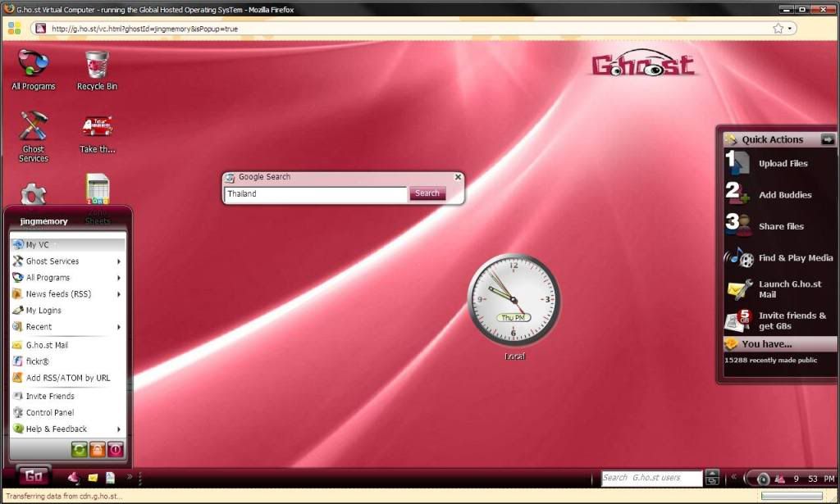Click the red power button in start menu
The width and height of the screenshot is (840, 504).
click(115, 449)
